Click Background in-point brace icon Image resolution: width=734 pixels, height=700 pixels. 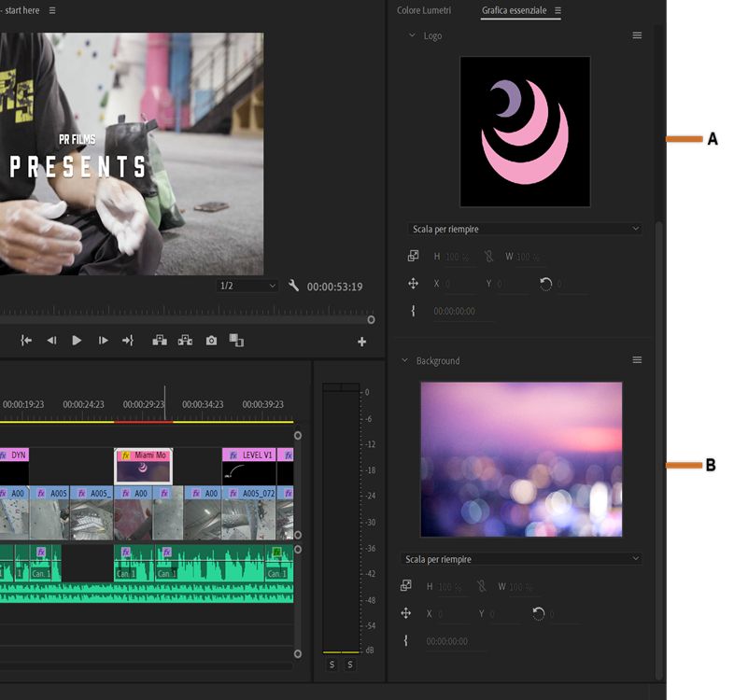[406, 641]
